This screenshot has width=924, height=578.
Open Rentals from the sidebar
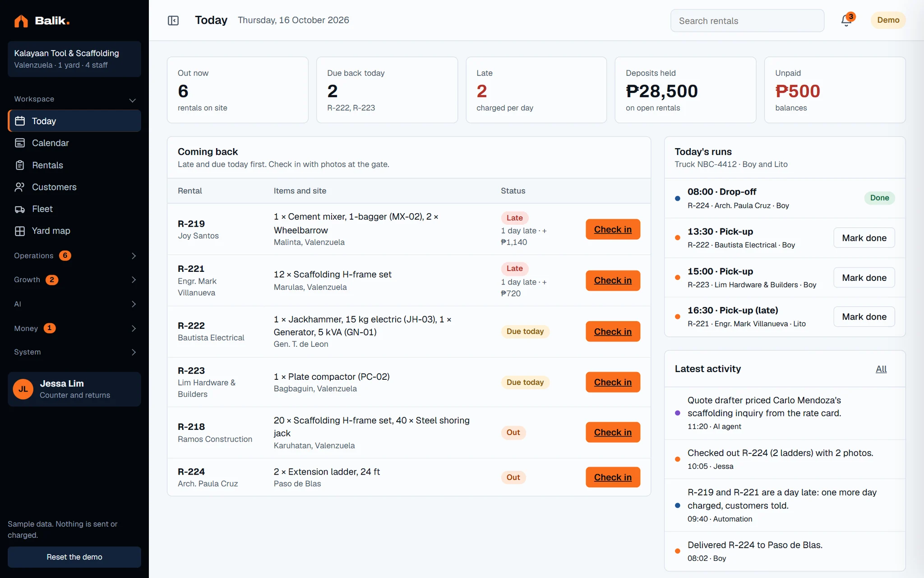(x=74, y=165)
